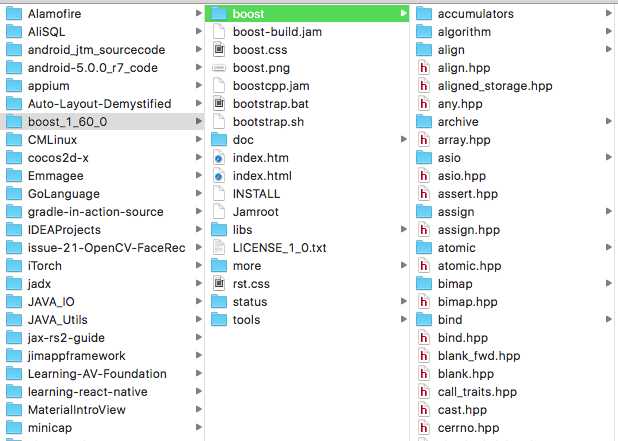Click the assert.hpp header file icon
The width and height of the screenshot is (618, 441).
click(424, 194)
